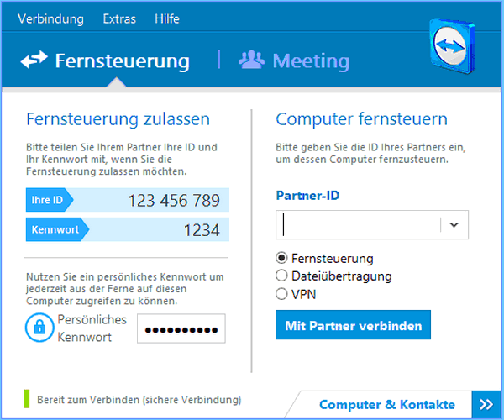Click the Kennwort value 1234 field

click(151, 230)
